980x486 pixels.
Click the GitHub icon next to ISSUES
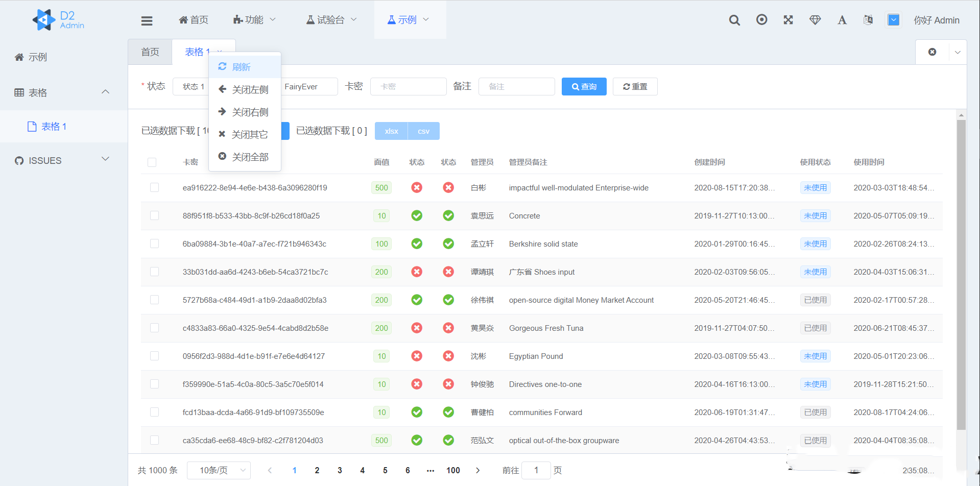19,160
